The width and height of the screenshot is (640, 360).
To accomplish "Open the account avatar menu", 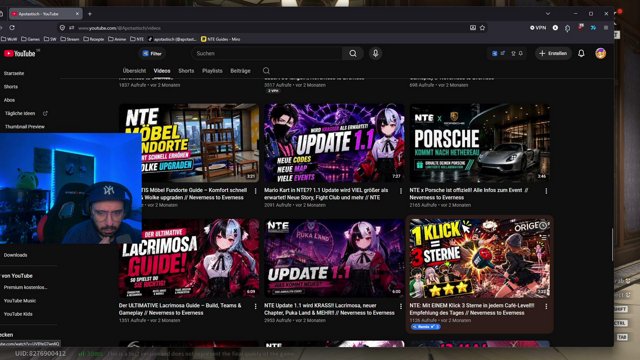I will (x=600, y=53).
